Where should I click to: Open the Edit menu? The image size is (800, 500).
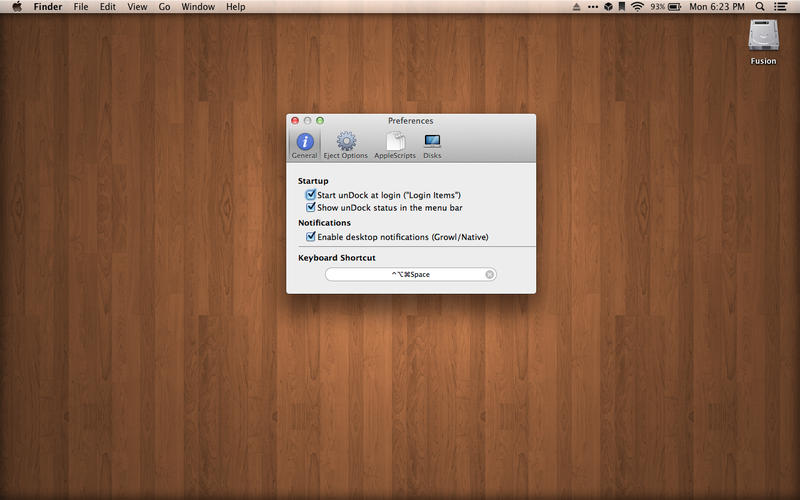point(108,7)
